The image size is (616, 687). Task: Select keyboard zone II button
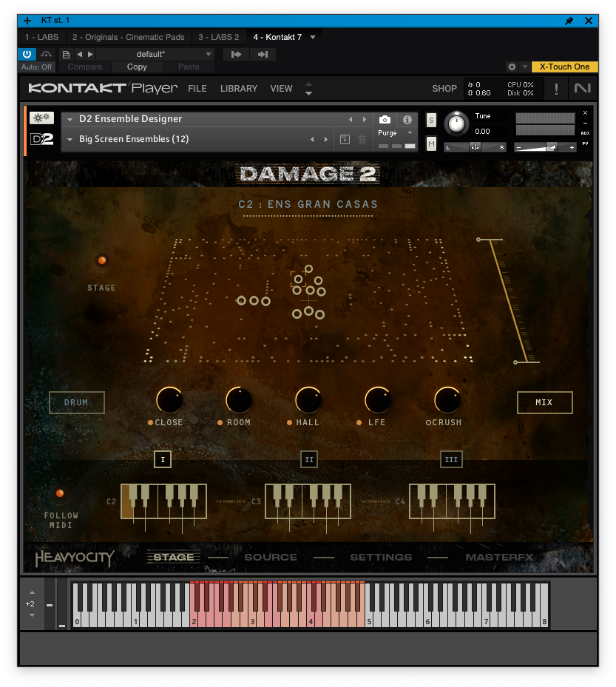(309, 460)
